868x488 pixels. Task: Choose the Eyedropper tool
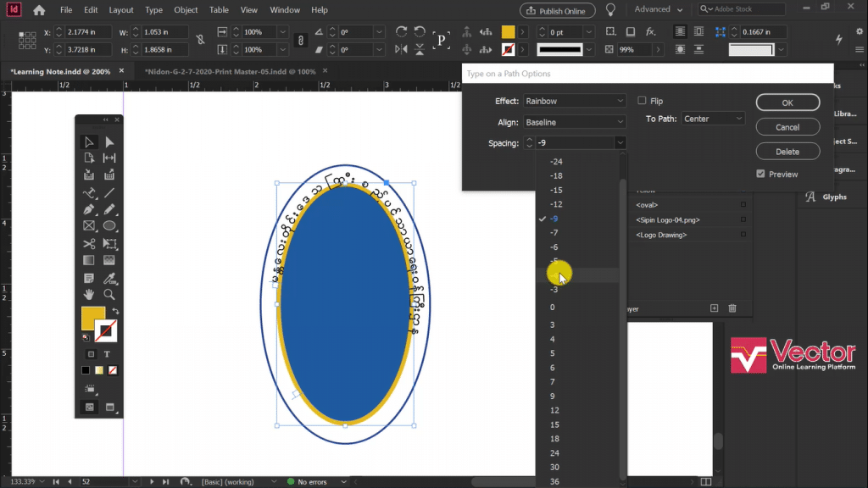click(108, 280)
